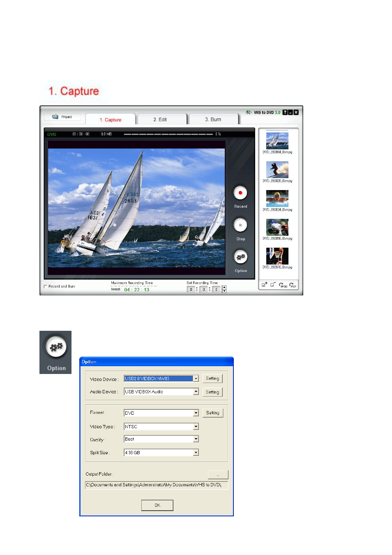Convert clip using the IPOD icon
This screenshot has height=555, width=392.
pos(283,285)
